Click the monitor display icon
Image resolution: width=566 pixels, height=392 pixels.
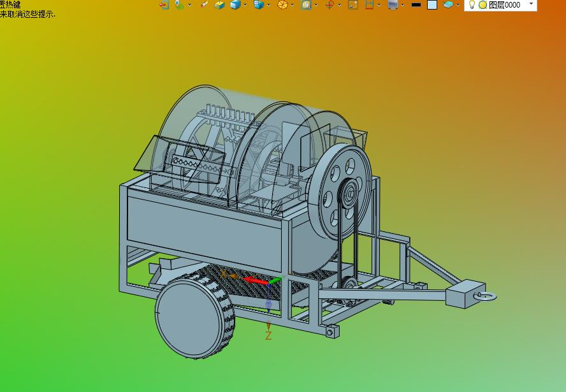(x=393, y=4)
